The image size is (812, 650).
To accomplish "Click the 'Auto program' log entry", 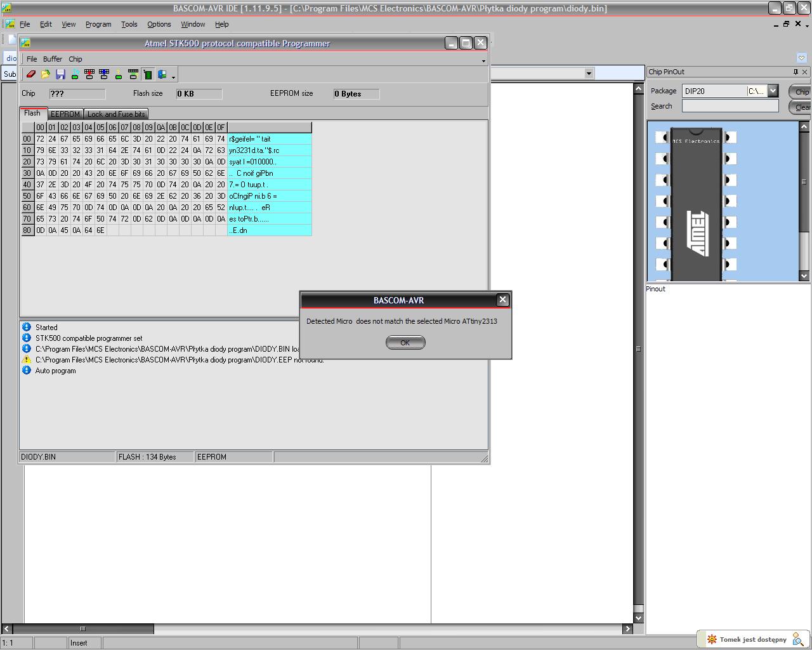I will [56, 371].
